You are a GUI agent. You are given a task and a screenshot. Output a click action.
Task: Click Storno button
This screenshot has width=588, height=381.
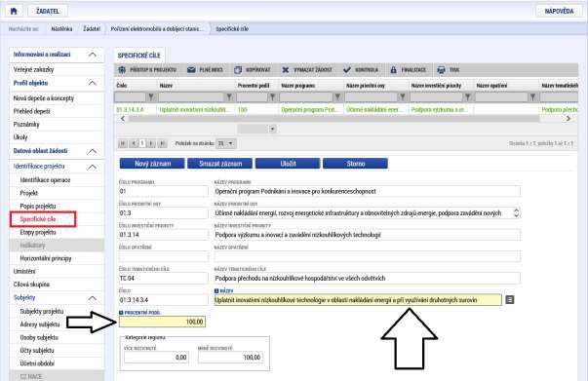[x=356, y=164]
